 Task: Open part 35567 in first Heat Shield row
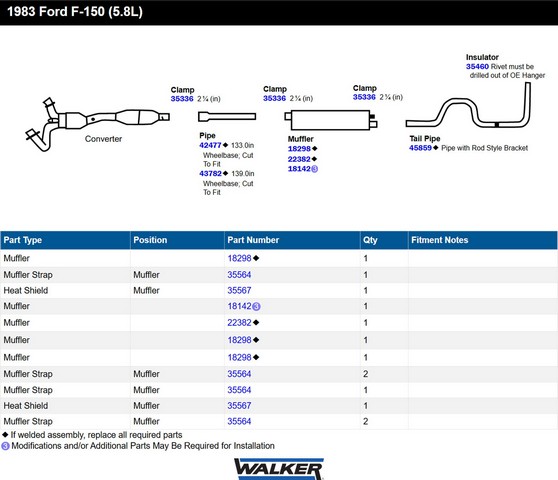(x=239, y=290)
